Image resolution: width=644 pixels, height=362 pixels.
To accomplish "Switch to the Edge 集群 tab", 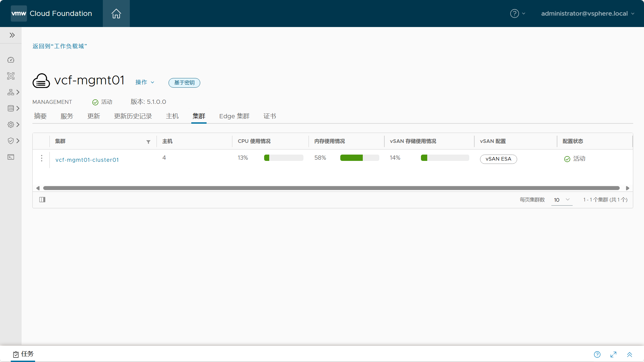I will pos(234,116).
